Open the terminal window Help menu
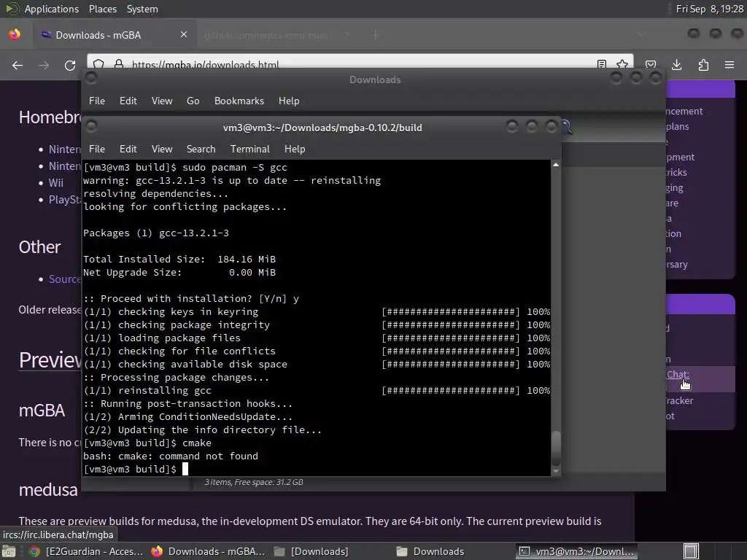This screenshot has width=747, height=560. (x=295, y=149)
